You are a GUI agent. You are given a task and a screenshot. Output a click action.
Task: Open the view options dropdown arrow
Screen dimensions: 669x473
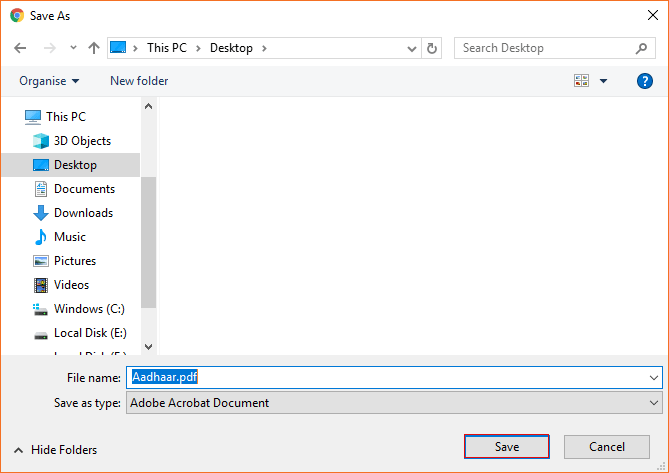tap(603, 81)
